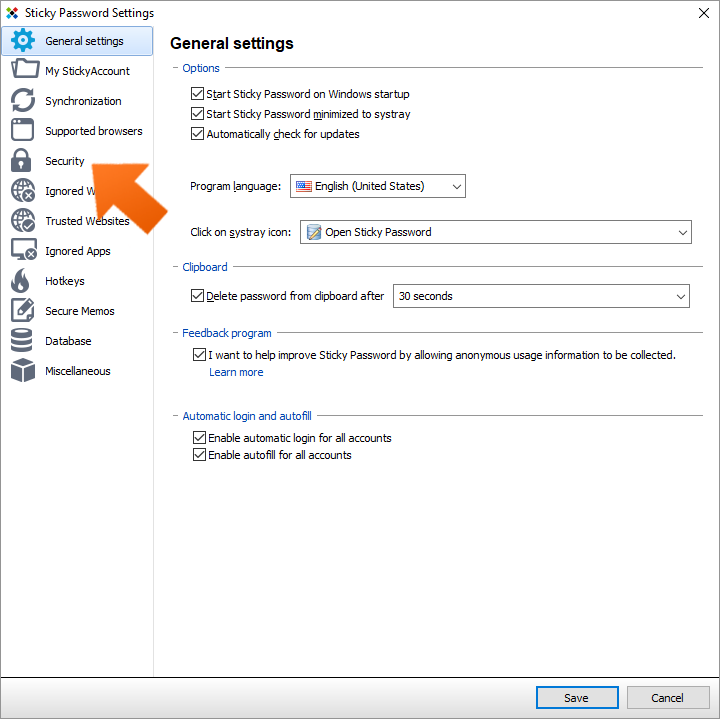Toggle Enable automatic login for all accounts
This screenshot has width=720, height=719.
[199, 438]
